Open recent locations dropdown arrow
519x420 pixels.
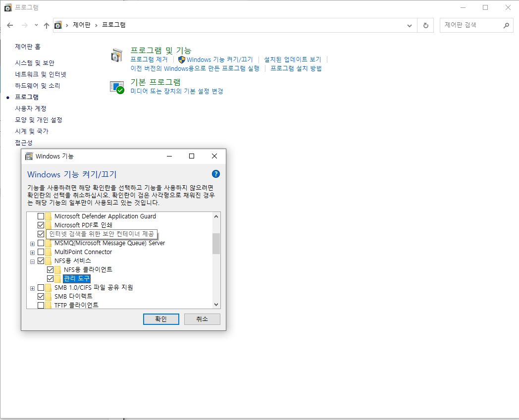pyautogui.click(x=36, y=25)
